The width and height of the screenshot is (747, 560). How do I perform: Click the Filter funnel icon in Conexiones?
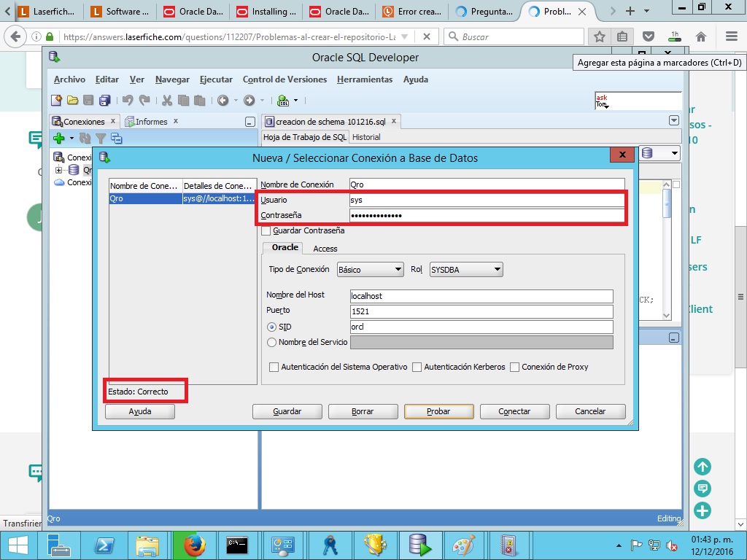click(101, 138)
